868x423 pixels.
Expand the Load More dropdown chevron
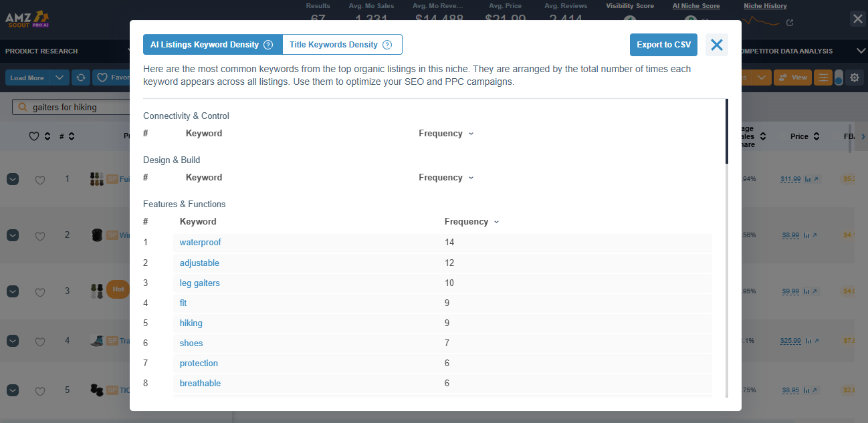[x=59, y=78]
